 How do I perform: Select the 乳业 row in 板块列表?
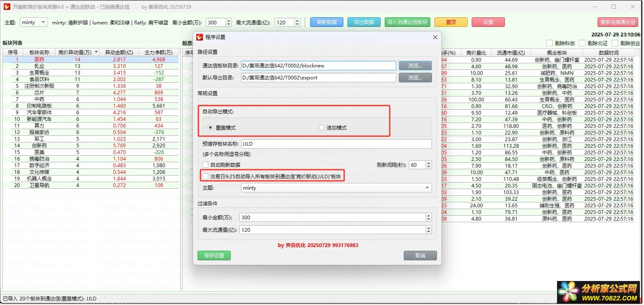[91, 66]
